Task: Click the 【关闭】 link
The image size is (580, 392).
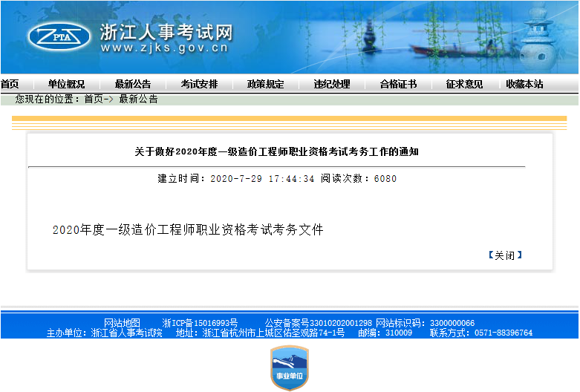Action: tap(505, 255)
